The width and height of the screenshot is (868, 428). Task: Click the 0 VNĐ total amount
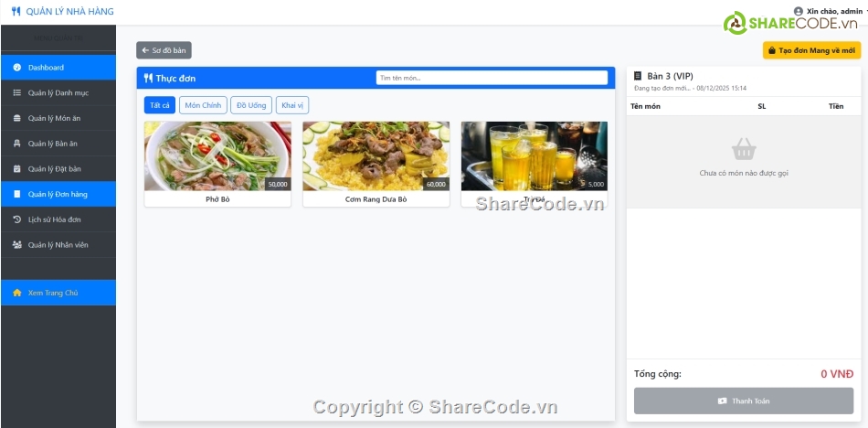(x=837, y=374)
